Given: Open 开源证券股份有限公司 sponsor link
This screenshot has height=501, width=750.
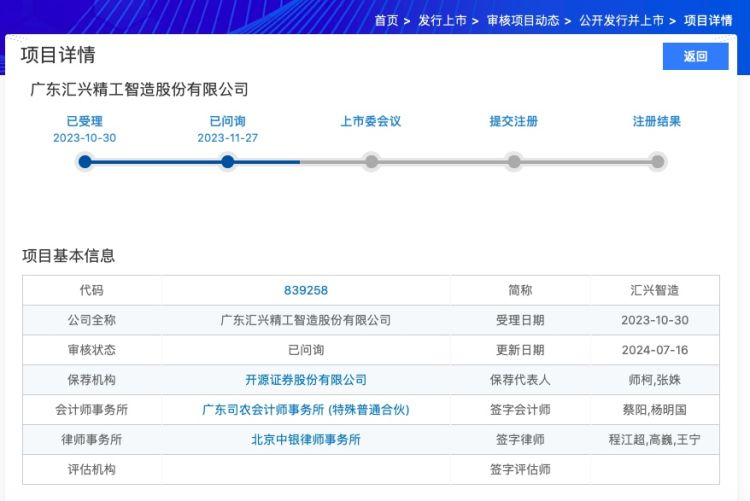Looking at the screenshot, I should pos(306,380).
